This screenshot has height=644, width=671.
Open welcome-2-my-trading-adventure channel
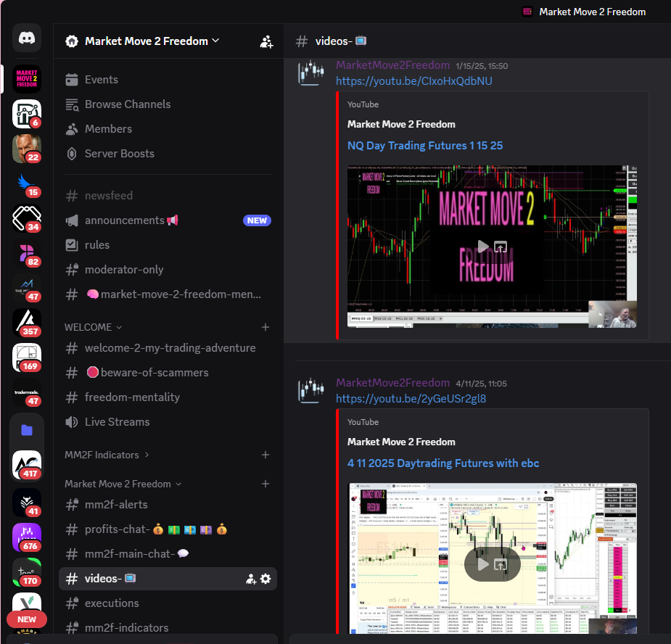coord(168,348)
